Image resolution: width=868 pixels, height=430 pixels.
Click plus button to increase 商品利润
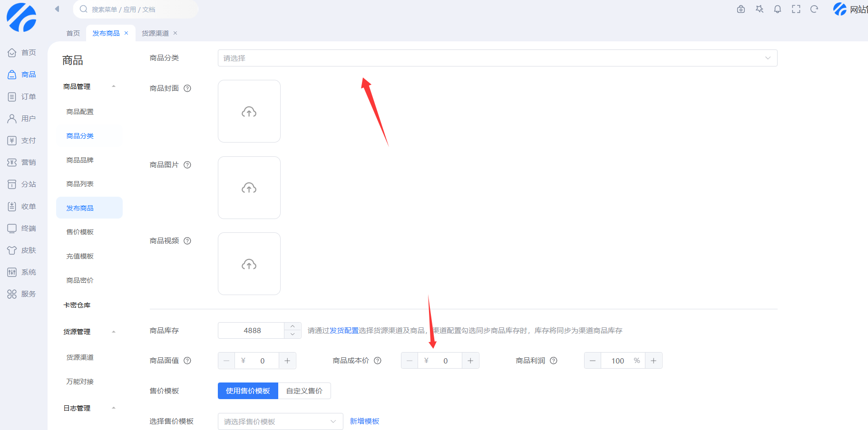coord(653,361)
